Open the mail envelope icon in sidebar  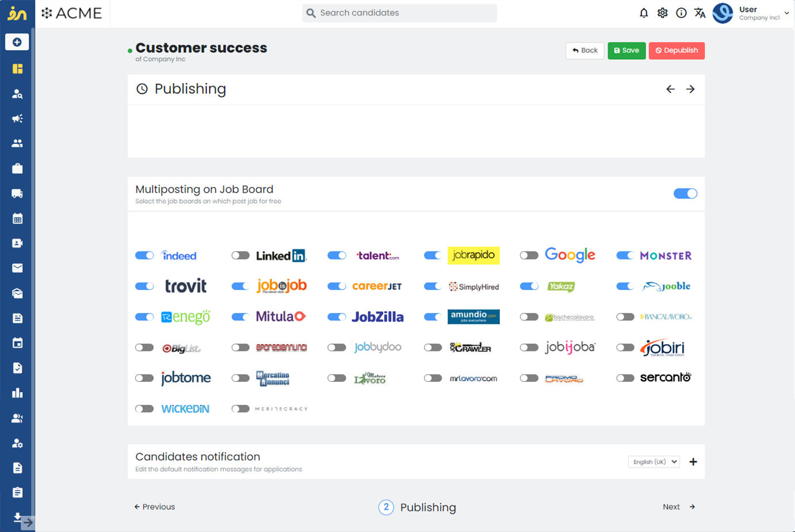tap(17, 268)
